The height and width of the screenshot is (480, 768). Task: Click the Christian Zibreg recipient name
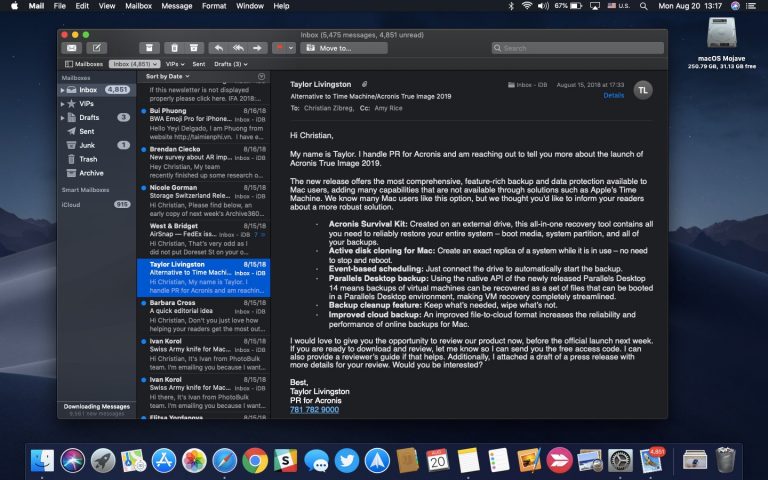point(328,108)
